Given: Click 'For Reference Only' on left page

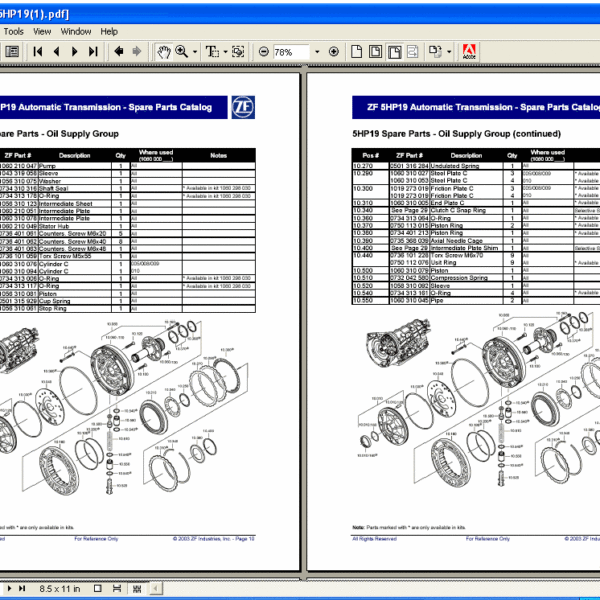Looking at the screenshot, I should [96, 539].
